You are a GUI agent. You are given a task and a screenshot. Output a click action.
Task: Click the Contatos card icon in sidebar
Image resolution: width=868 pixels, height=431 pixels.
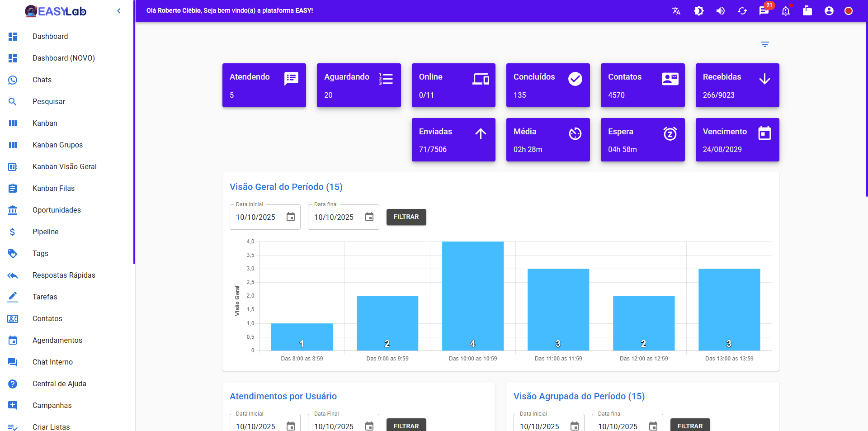pos(13,318)
